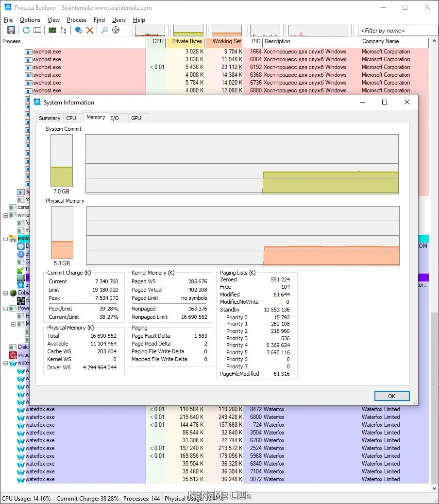The height and width of the screenshot is (504, 439).
Task: Click the CPU usage mini graph in toolbar
Action: pos(150,31)
